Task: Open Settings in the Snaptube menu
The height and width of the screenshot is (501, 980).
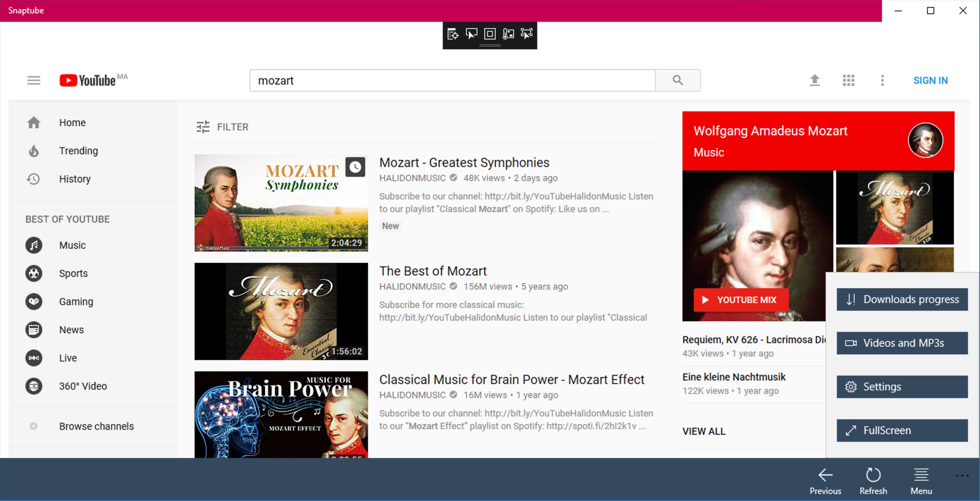Action: [902, 387]
